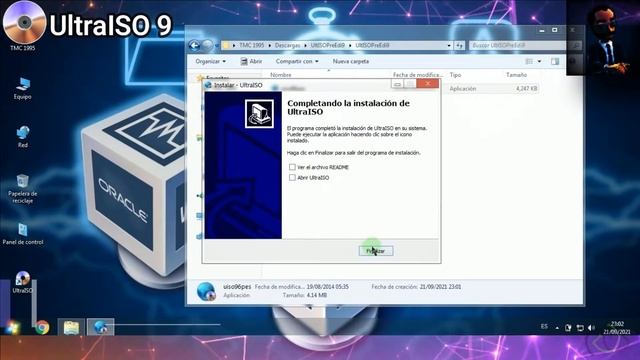Image resolution: width=640 pixels, height=360 pixels.
Task: Open Panel de control desktop icon
Action: point(22,234)
